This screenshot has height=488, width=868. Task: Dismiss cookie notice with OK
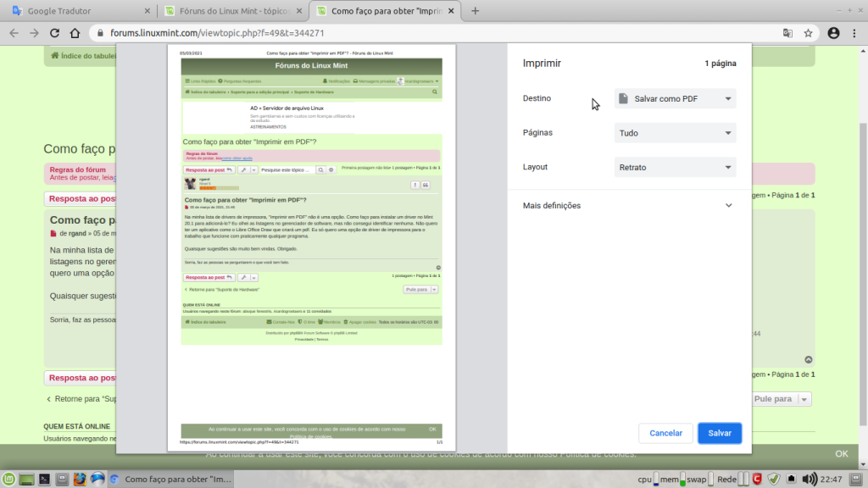tap(842, 454)
